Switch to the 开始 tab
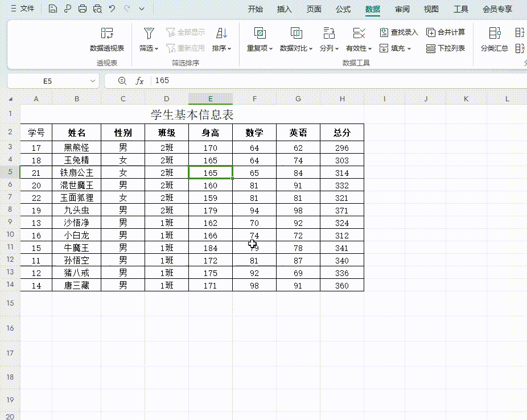Screen dimensions: 527x420 pyautogui.click(x=255, y=9)
